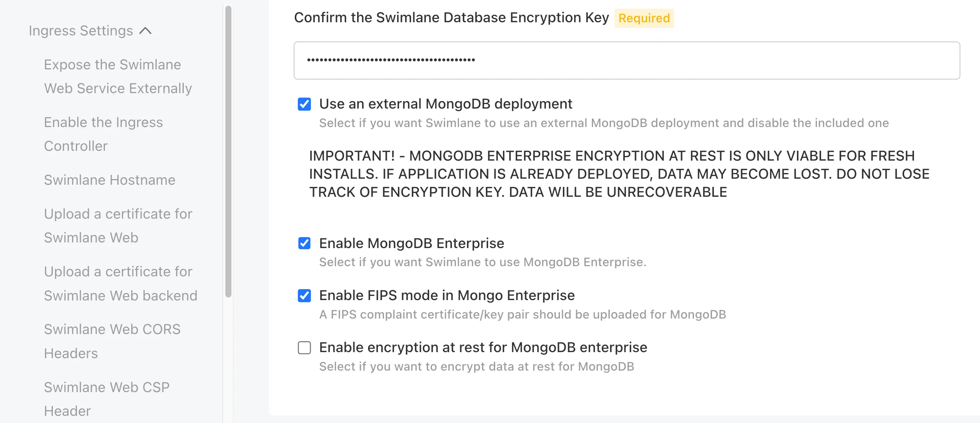
Task: Collapse the Ingress Settings chevron
Action: click(x=145, y=31)
